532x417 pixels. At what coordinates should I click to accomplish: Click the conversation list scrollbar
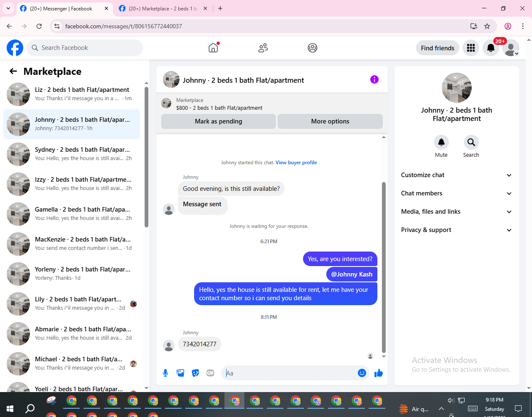(146, 157)
